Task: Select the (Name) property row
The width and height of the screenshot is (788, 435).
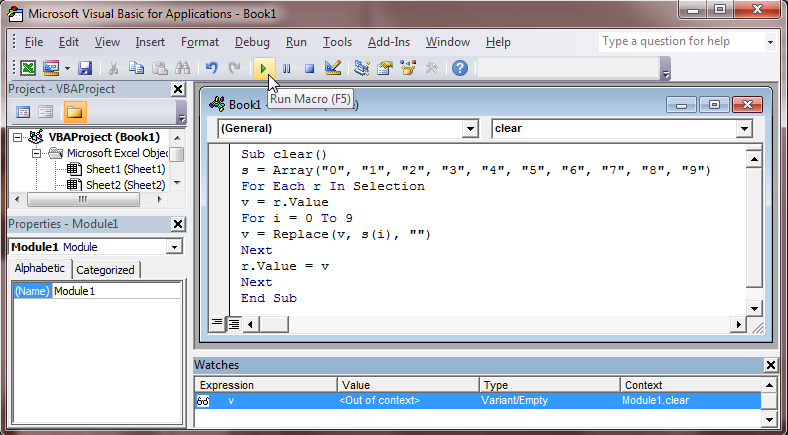Action: coord(32,291)
